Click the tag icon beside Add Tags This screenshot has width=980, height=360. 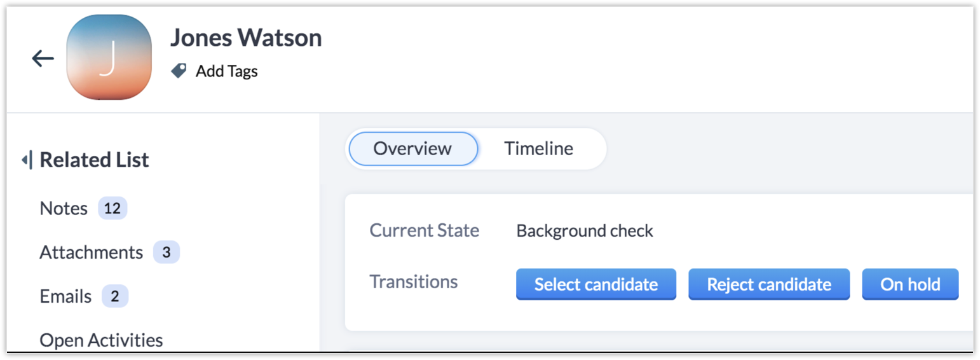(179, 71)
